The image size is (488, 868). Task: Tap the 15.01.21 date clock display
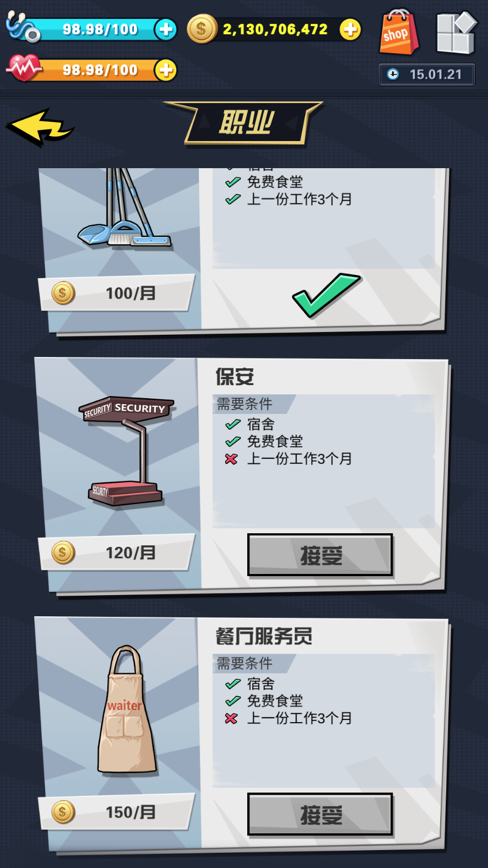pyautogui.click(x=427, y=74)
